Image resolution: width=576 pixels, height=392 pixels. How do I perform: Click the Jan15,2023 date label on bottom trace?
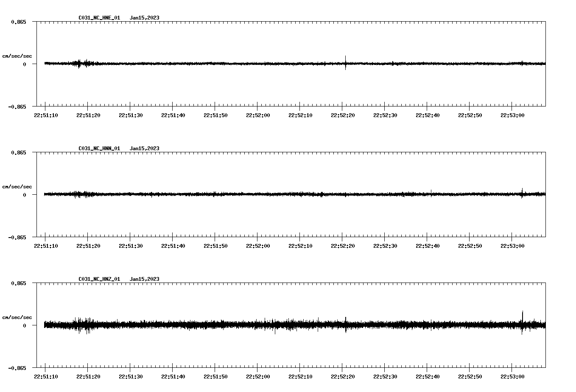coord(145,279)
